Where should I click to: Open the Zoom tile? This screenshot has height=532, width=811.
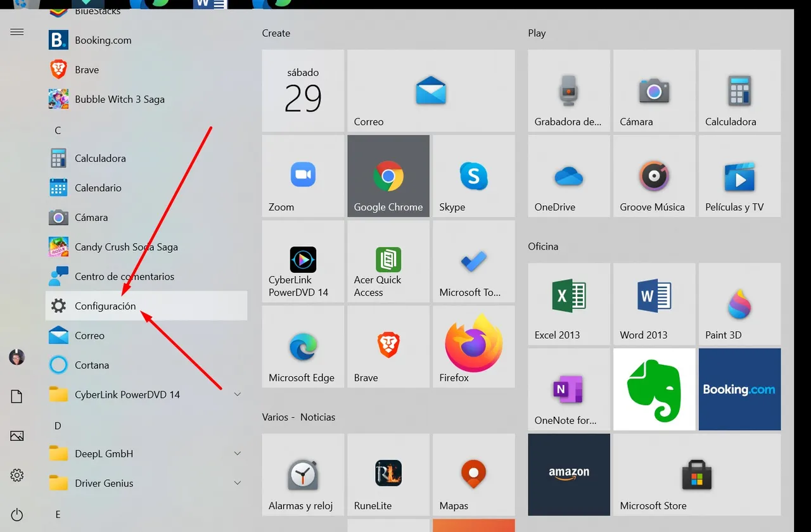[x=303, y=176]
